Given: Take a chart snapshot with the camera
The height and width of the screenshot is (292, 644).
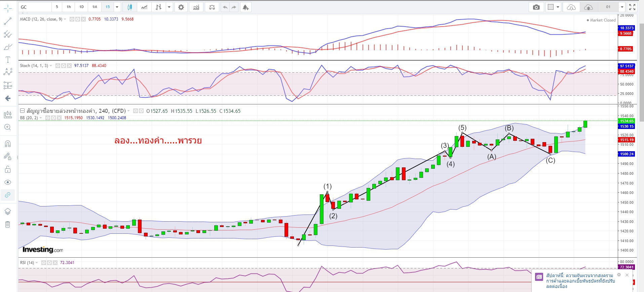Looking at the screenshot, I should (536, 7).
